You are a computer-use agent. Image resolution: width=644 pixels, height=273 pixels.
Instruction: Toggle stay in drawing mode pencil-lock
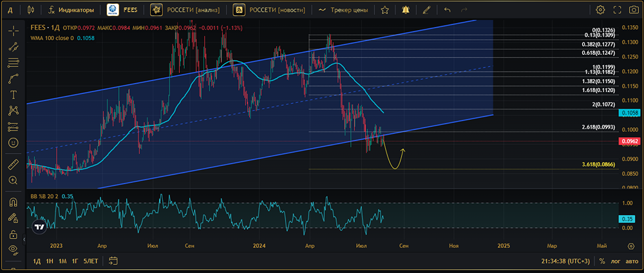tap(14, 218)
